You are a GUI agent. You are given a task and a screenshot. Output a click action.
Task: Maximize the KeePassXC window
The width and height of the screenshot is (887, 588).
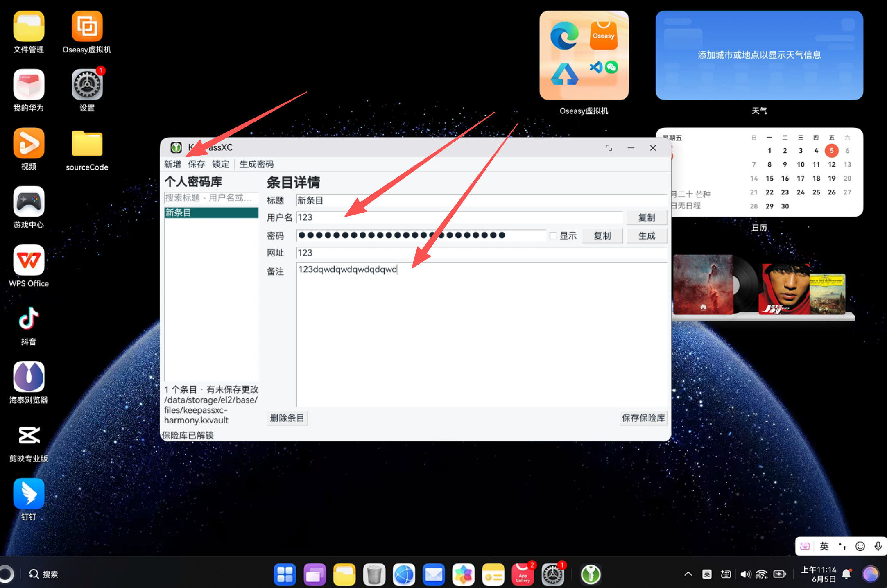point(609,148)
